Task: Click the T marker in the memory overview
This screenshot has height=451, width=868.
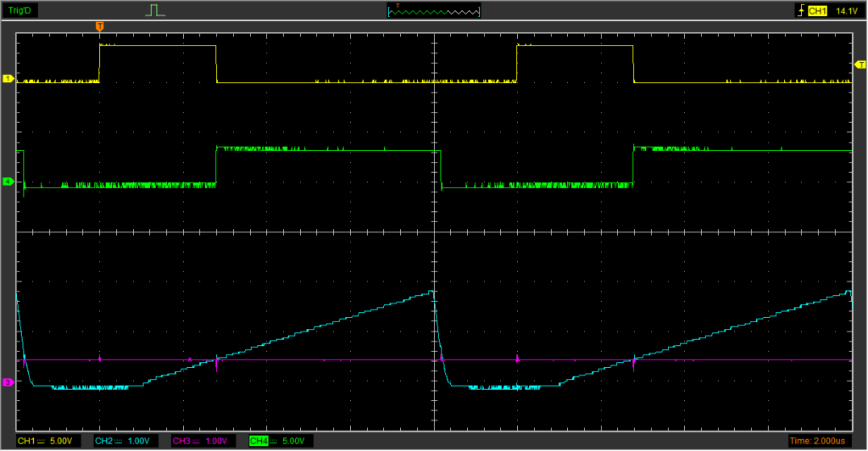Action: [398, 6]
